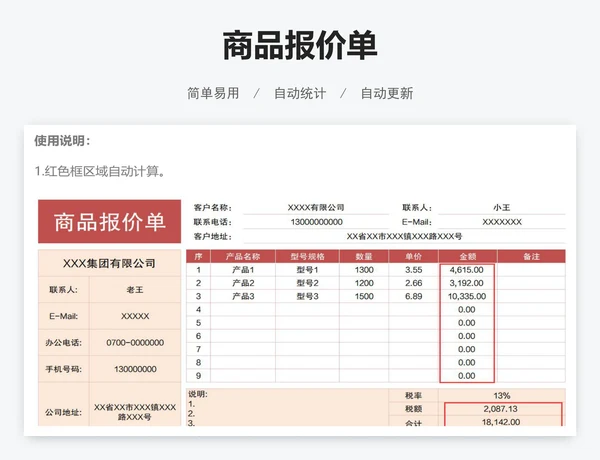
Task: Select the 客户名称 value XXXX有限公司
Action: 316,207
